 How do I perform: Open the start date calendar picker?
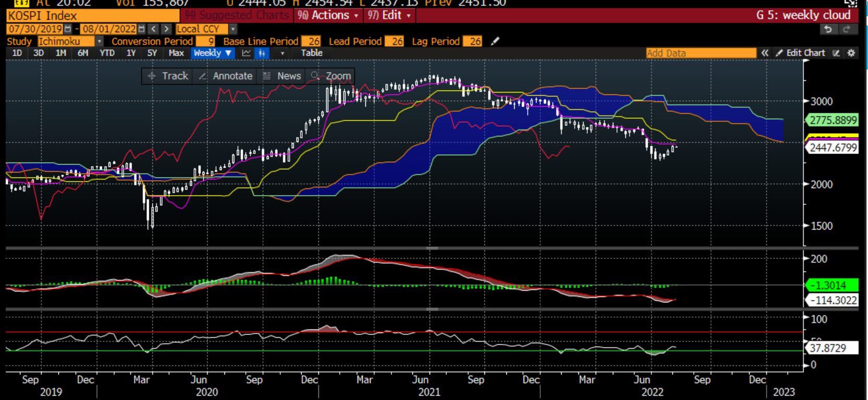tap(68, 29)
